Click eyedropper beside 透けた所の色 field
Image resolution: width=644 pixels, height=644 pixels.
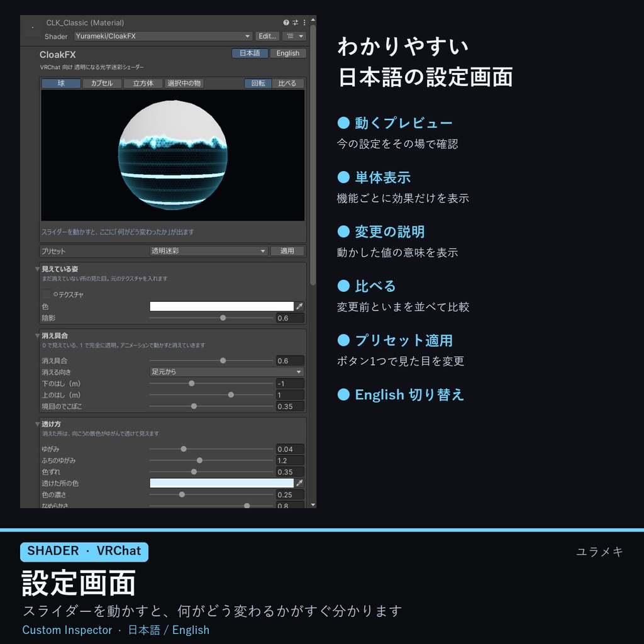[x=300, y=483]
